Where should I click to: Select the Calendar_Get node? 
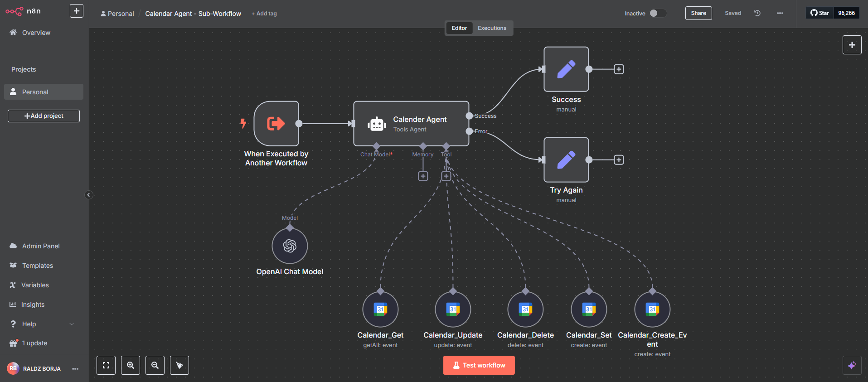click(x=380, y=309)
